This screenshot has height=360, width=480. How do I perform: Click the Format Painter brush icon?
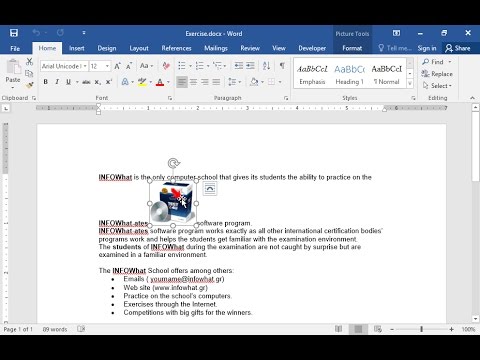click(x=29, y=85)
